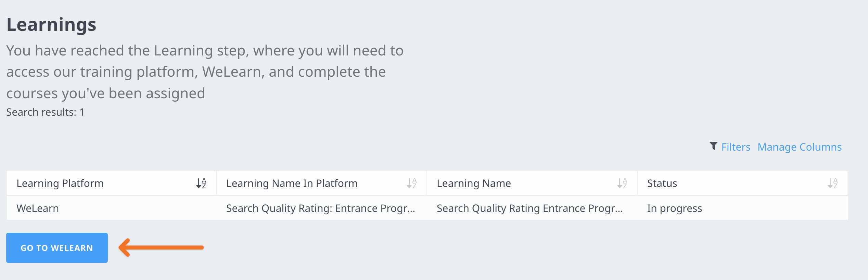
Task: Sort by Status column icon
Action: click(x=832, y=183)
